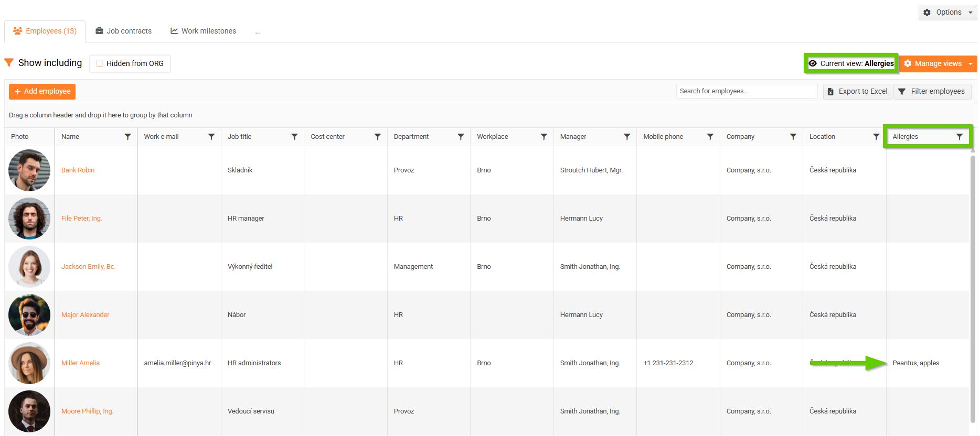Filter the Workplace column via funnel icon
980x436 pixels.
click(544, 137)
